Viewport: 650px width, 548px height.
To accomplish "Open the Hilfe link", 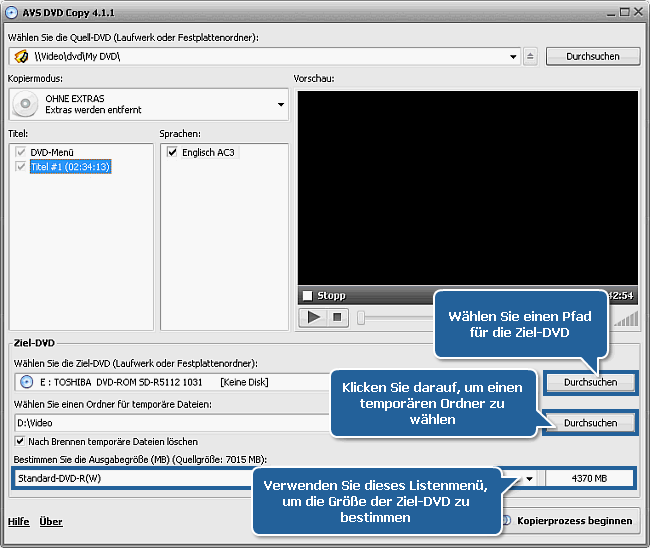I will pos(19,521).
